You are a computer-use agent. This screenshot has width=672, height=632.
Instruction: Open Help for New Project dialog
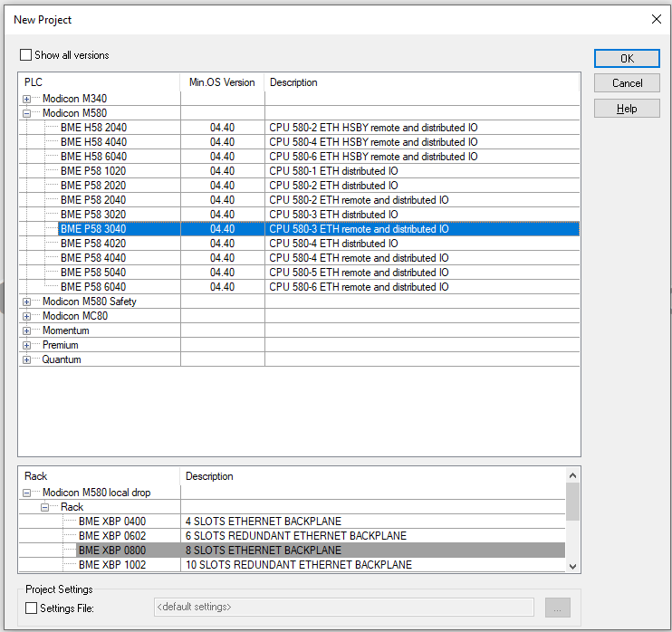pyautogui.click(x=627, y=109)
